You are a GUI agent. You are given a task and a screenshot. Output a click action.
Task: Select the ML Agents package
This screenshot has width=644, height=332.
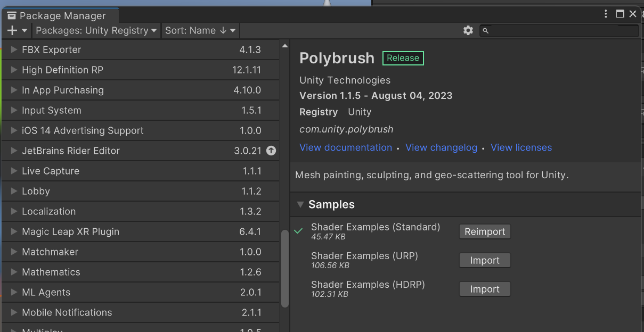pyautogui.click(x=141, y=292)
